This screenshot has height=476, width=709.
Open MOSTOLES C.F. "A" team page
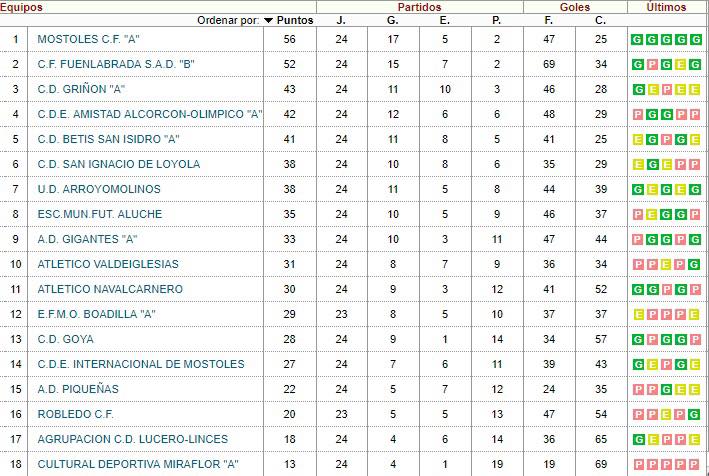pyautogui.click(x=87, y=39)
